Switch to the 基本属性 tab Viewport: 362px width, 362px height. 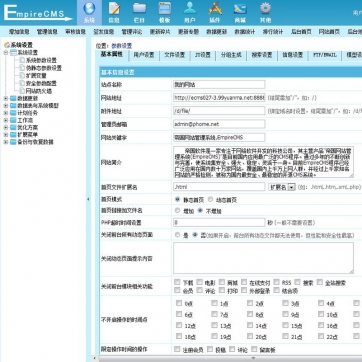click(x=112, y=55)
